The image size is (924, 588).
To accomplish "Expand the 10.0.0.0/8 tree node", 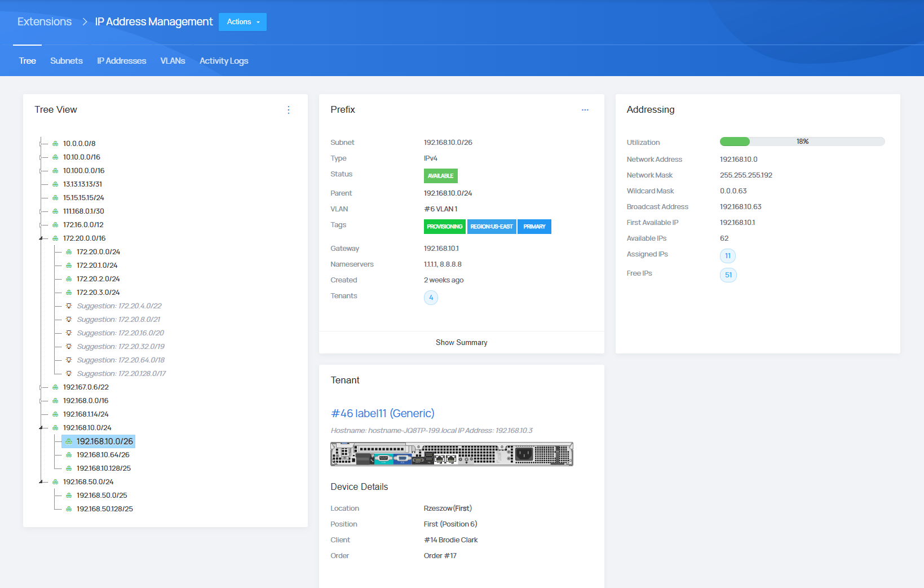I will coord(41,144).
